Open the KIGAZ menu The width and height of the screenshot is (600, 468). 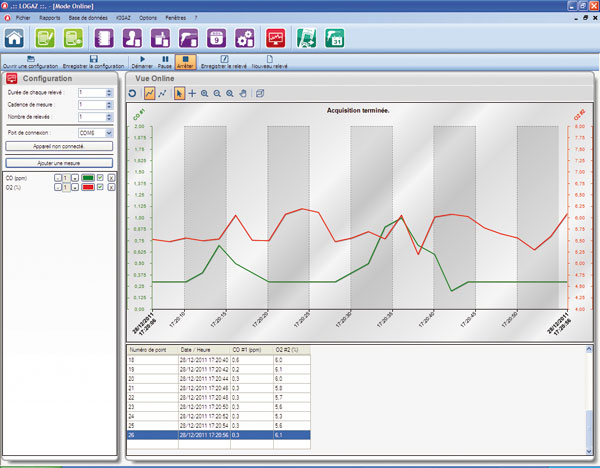click(x=123, y=18)
